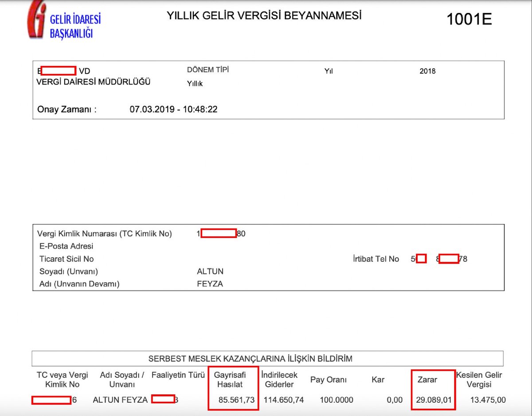
Task: Select the Kesilen Gelir Vergisi value 13.475,00
Action: click(488, 400)
